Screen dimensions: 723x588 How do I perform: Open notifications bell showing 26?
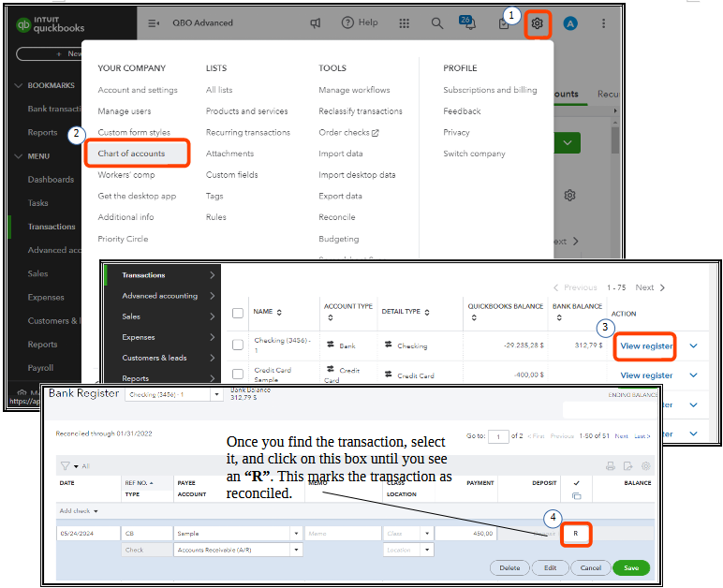pyautogui.click(x=467, y=22)
